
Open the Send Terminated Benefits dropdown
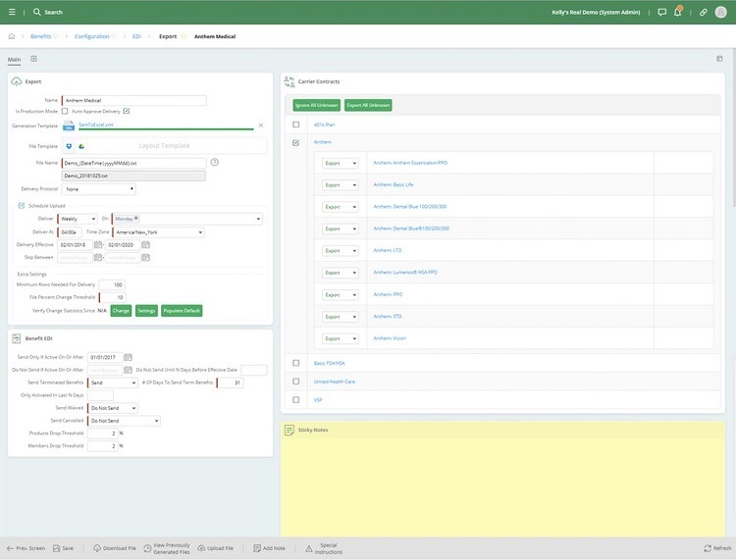pos(113,382)
